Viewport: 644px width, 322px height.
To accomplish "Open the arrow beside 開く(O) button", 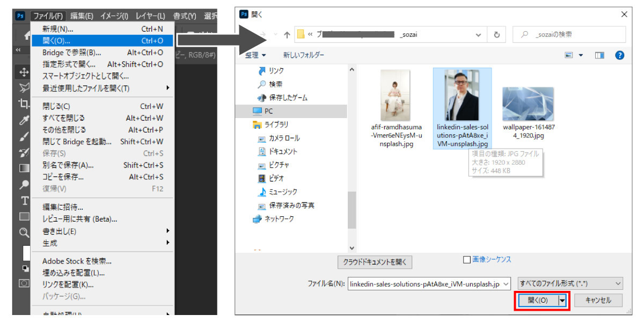I will coord(562,301).
